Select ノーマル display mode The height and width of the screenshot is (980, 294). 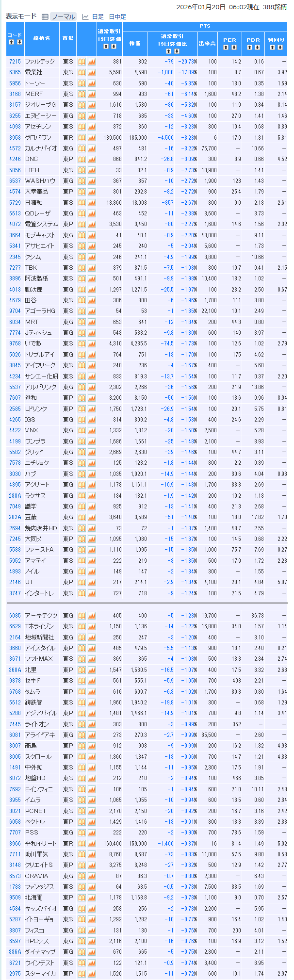(x=64, y=17)
